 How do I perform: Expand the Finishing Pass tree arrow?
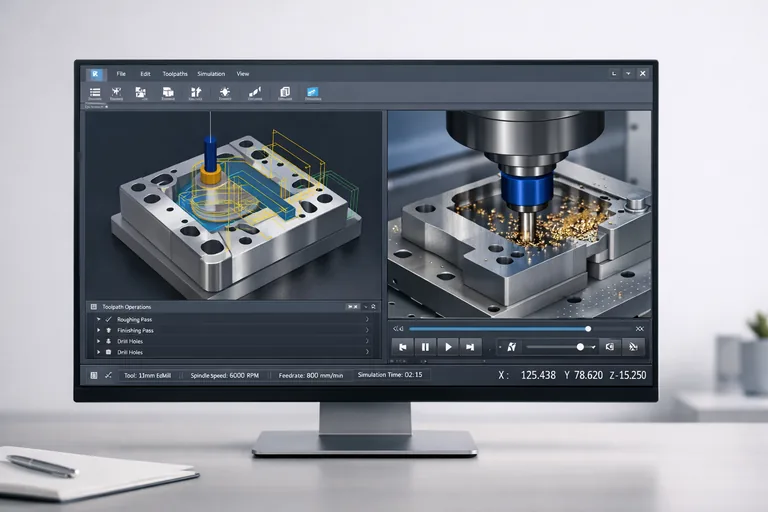coord(98,330)
